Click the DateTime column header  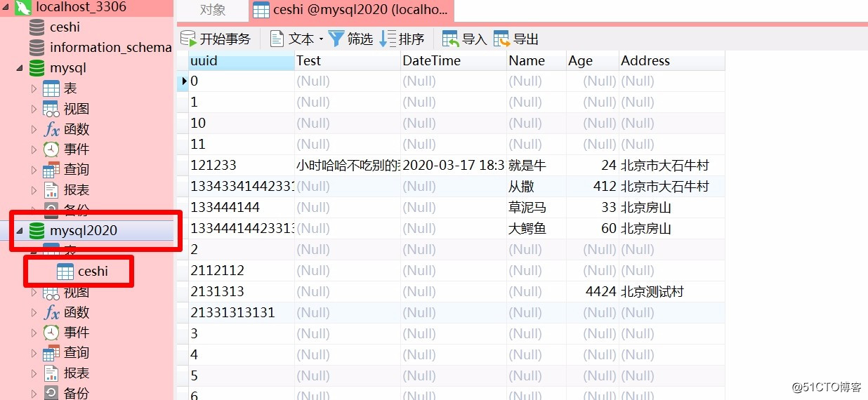(454, 61)
